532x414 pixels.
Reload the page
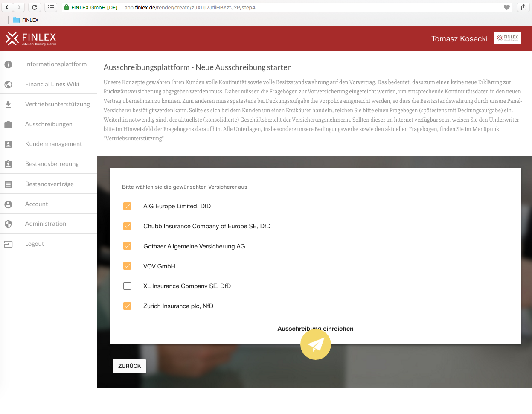point(35,7)
